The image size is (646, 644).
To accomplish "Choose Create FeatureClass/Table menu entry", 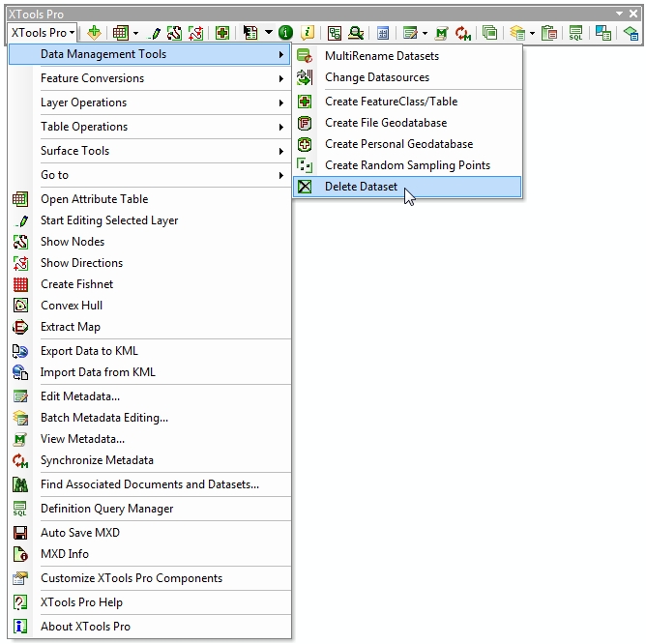I will [407, 102].
